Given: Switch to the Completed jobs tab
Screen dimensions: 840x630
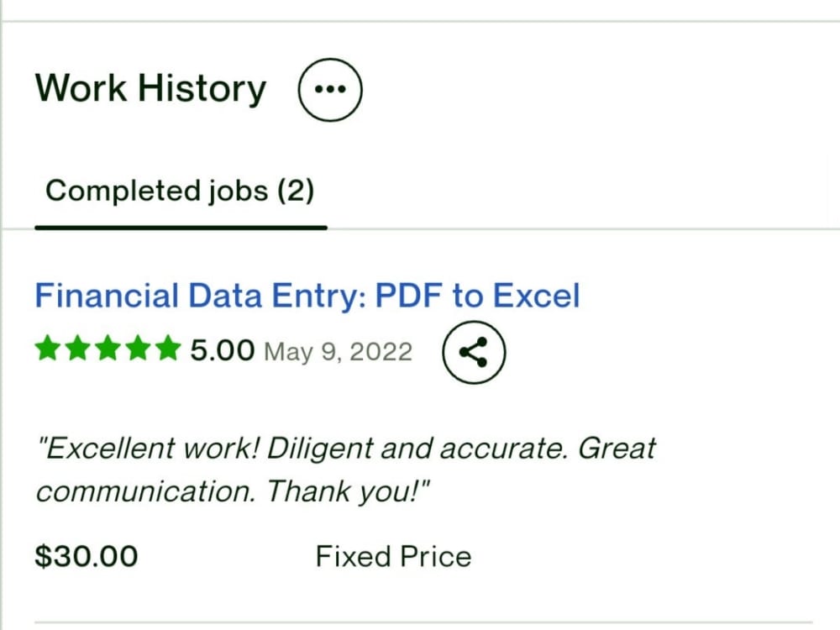Looking at the screenshot, I should tap(180, 191).
